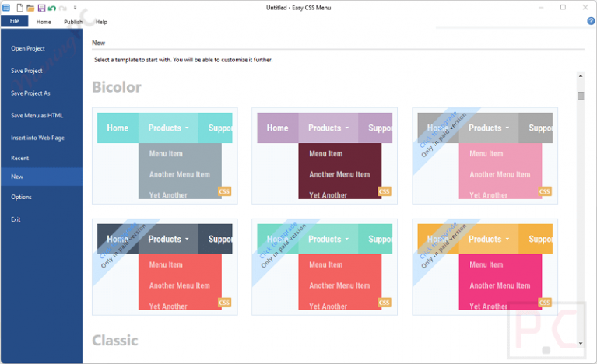Pick the purple and maroon Bicolor template
Image resolution: width=597 pixels, height=364 pixels.
[x=325, y=156]
